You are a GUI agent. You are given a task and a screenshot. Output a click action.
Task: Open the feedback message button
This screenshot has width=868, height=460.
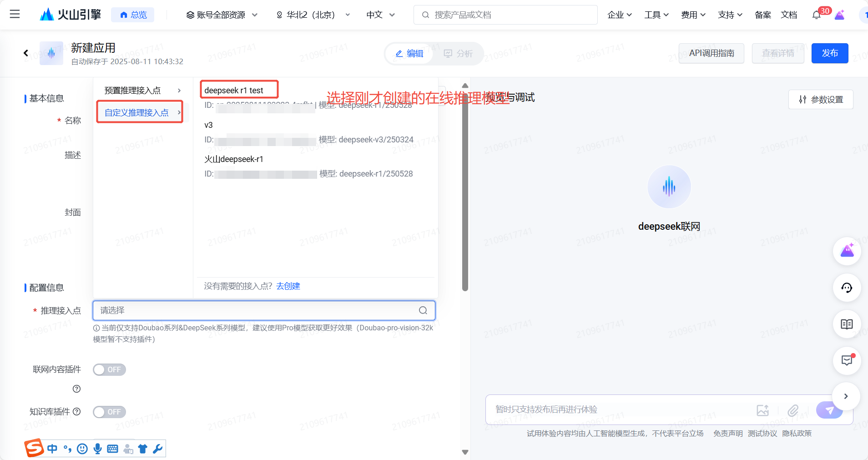pos(847,361)
